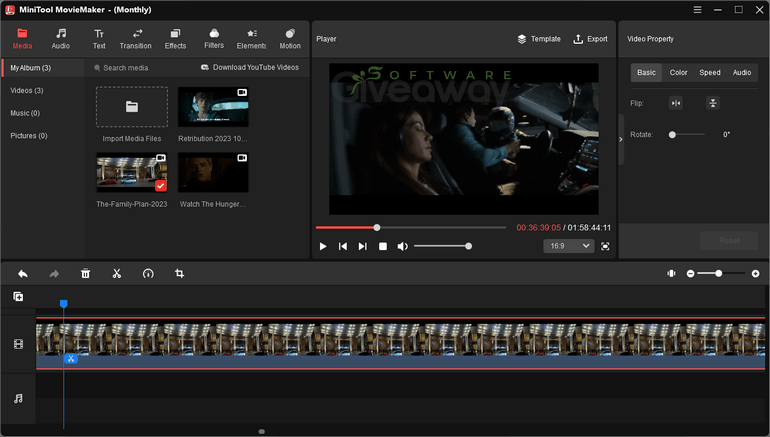The width and height of the screenshot is (770, 437).
Task: Open the Effects tab
Action: tap(175, 39)
